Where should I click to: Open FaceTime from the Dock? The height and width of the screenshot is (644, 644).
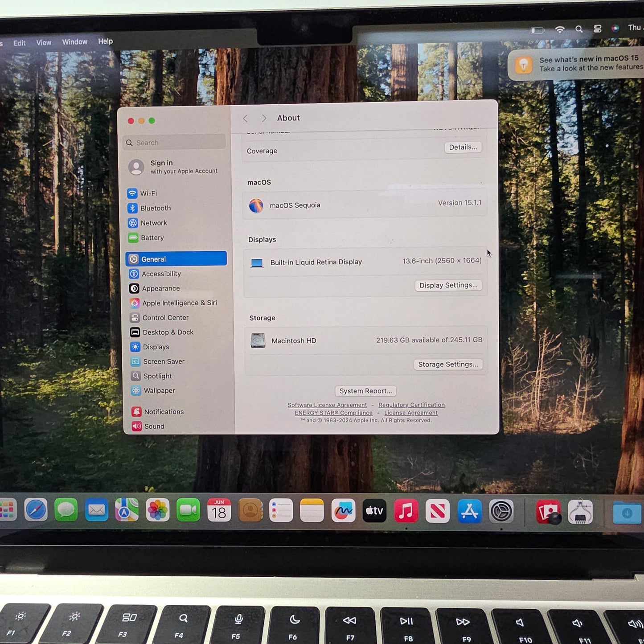tap(188, 510)
